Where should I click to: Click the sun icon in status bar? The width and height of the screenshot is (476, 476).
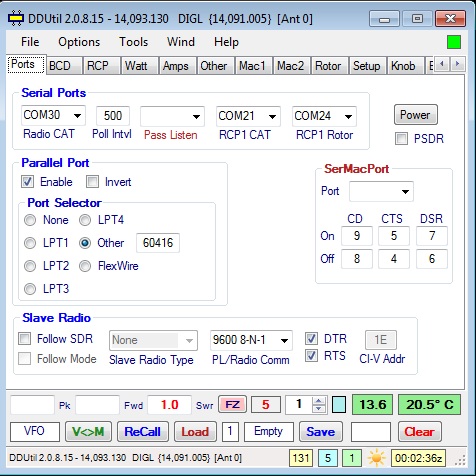377,458
